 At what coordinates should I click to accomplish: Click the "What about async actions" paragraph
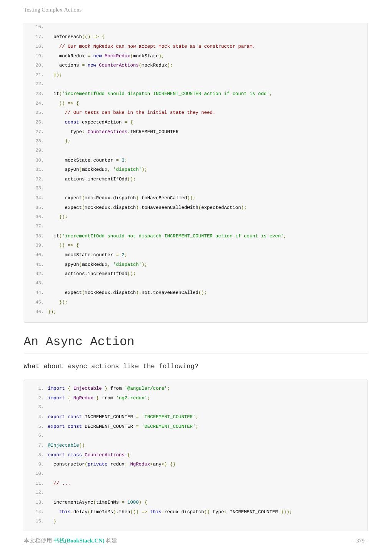click(111, 366)
